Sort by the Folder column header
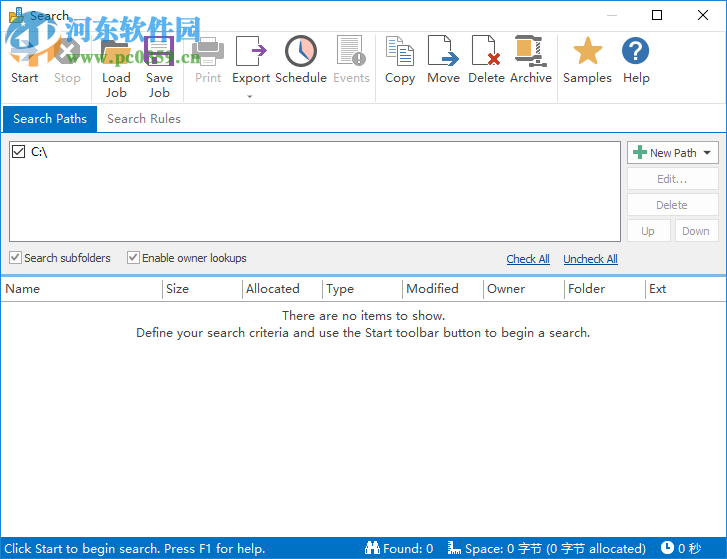The width and height of the screenshot is (727, 559). (605, 289)
